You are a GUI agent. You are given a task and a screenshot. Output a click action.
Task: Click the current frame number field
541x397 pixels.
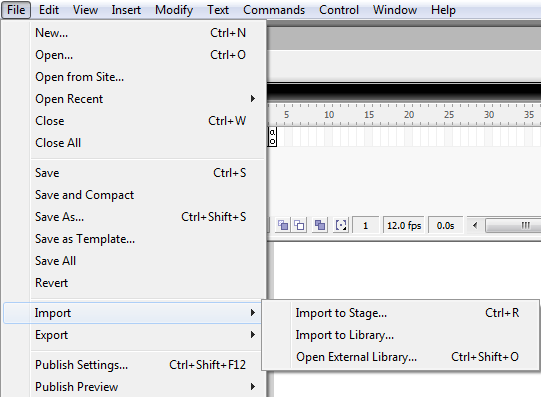(x=365, y=226)
